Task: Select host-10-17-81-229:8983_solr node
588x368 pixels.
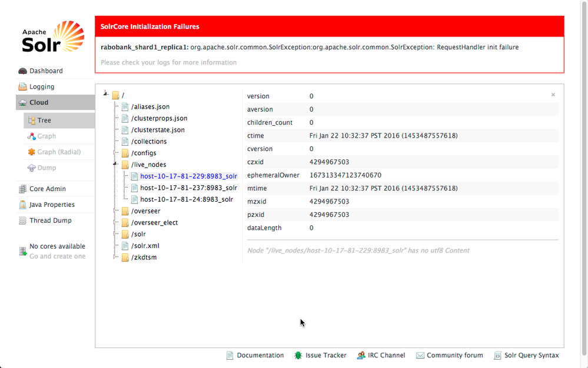Action: coord(188,176)
